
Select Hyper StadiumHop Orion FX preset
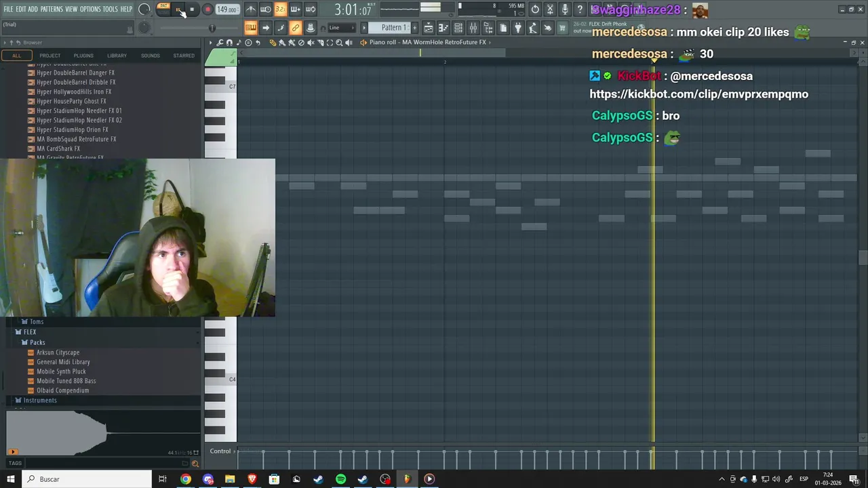coord(73,129)
